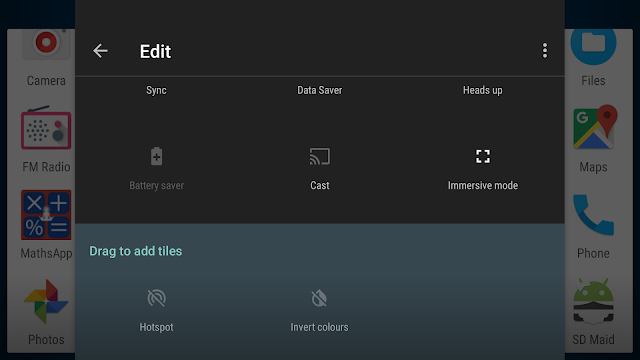Select the Hotspot tile icon

156,298
